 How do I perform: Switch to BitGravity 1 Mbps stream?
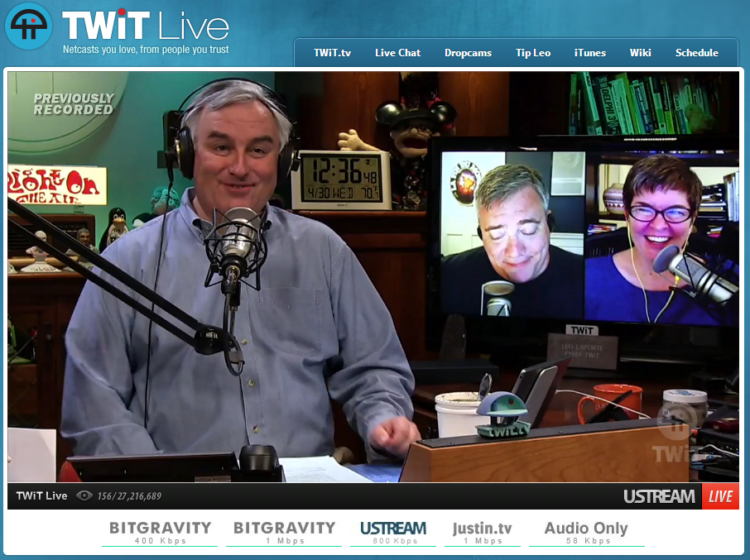point(284,532)
